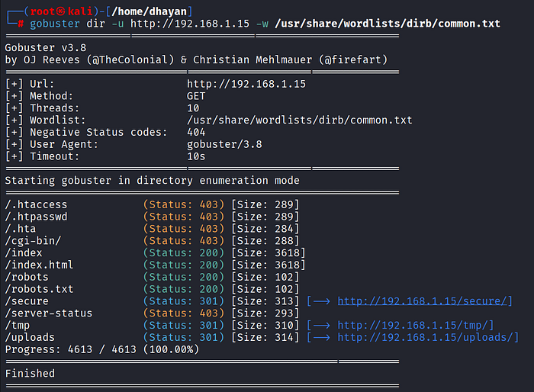Click the /index result path
Viewport: 534px width, 392px height.
coord(24,252)
